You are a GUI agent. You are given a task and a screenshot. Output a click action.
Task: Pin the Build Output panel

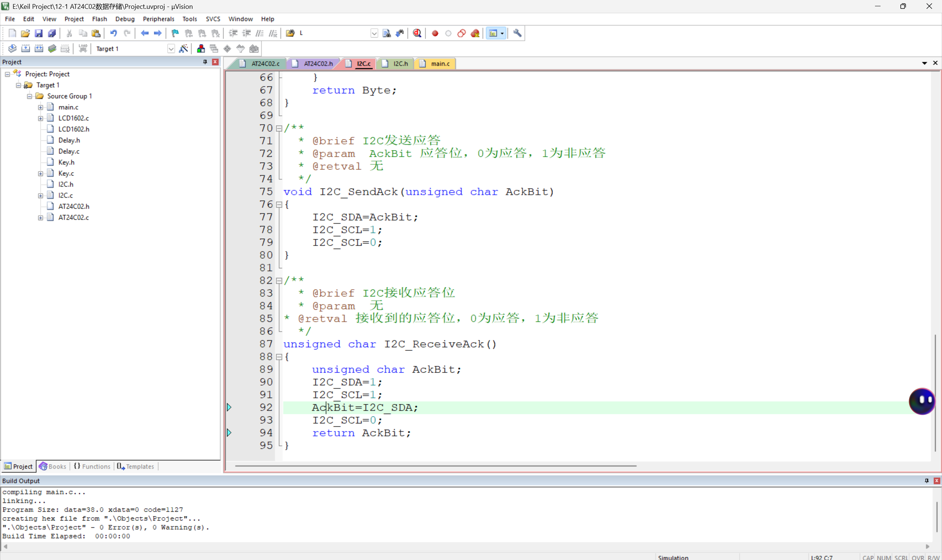(927, 481)
